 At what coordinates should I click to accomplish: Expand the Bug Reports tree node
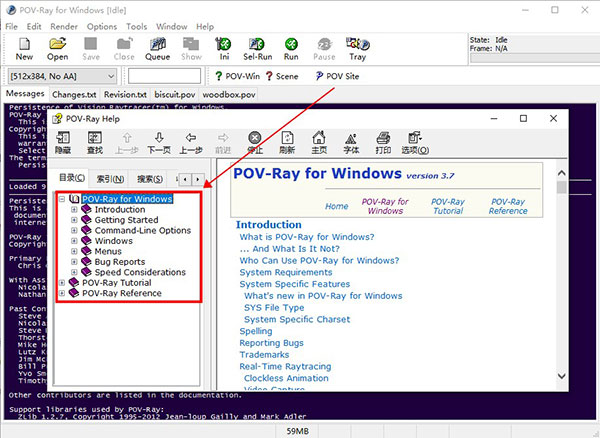pos(74,262)
